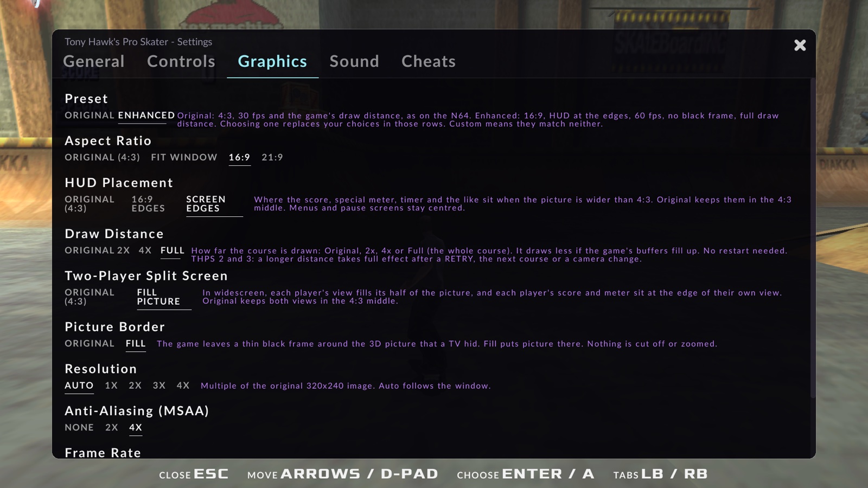The width and height of the screenshot is (868, 488).
Task: Set Two-Player Split Screen to Original (4:3)
Action: coord(90,297)
